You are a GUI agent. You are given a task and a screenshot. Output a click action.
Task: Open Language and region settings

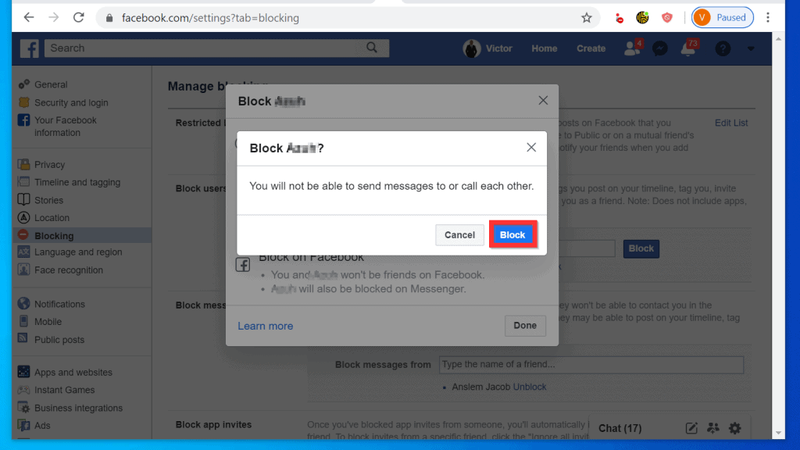click(78, 252)
